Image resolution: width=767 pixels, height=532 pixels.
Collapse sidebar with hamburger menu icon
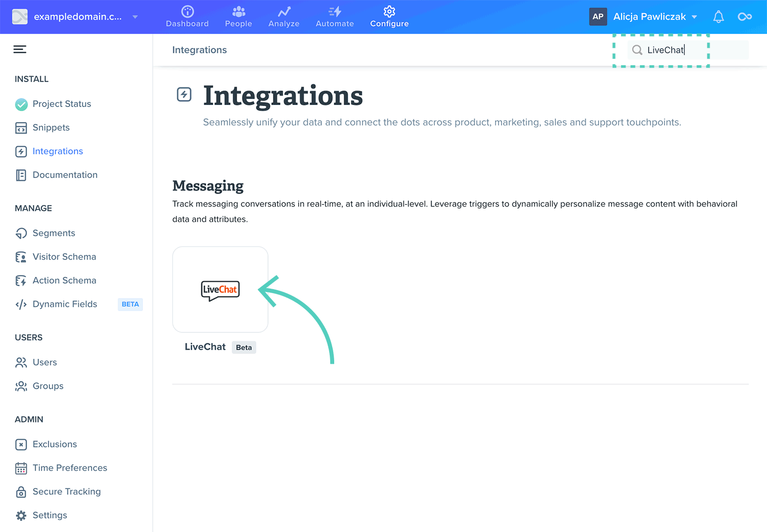tap(20, 49)
